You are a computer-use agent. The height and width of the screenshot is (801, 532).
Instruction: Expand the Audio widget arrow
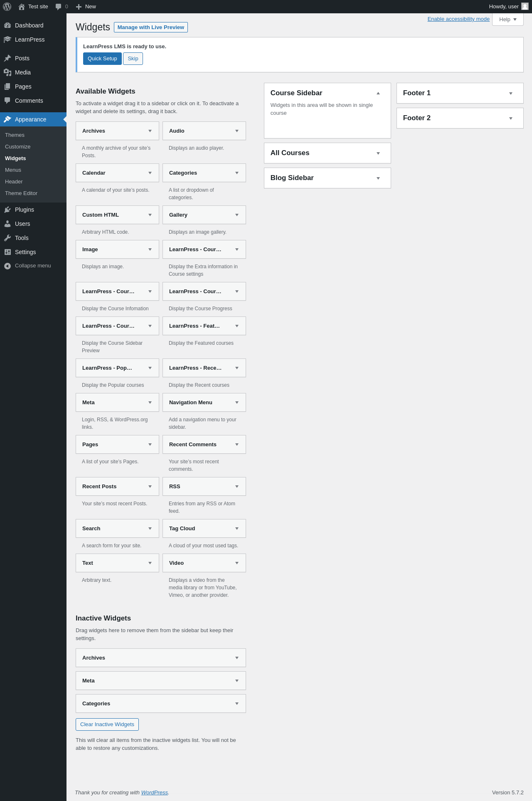(237, 131)
